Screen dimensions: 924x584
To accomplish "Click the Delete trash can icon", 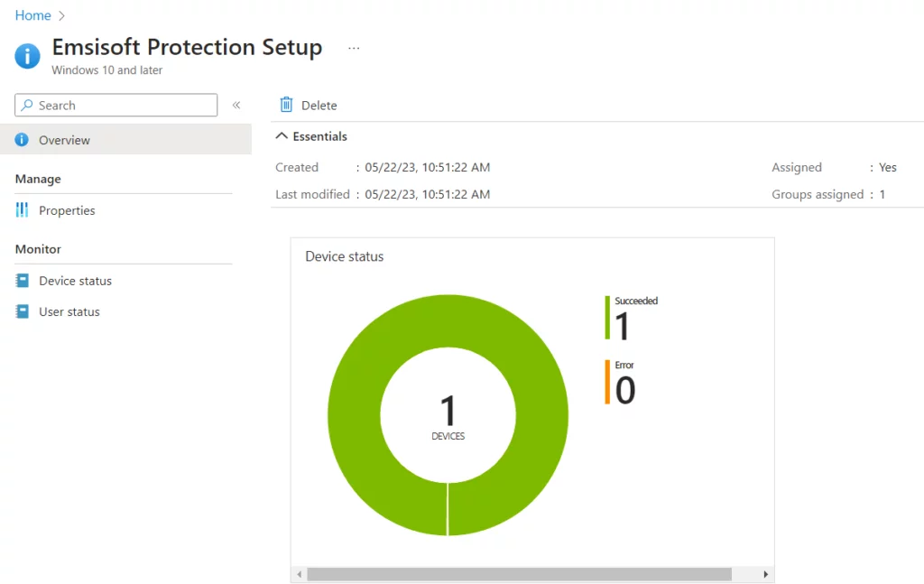I will pos(286,105).
